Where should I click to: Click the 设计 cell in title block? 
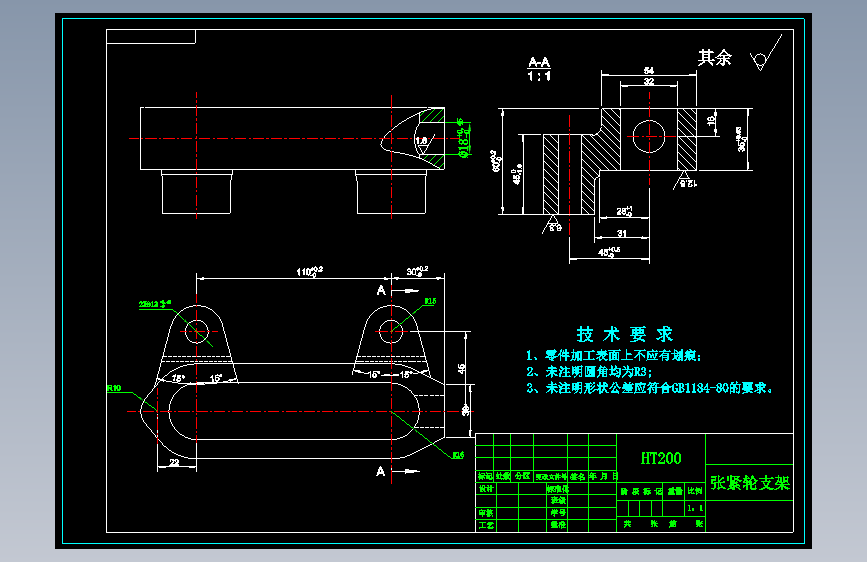pos(486,489)
